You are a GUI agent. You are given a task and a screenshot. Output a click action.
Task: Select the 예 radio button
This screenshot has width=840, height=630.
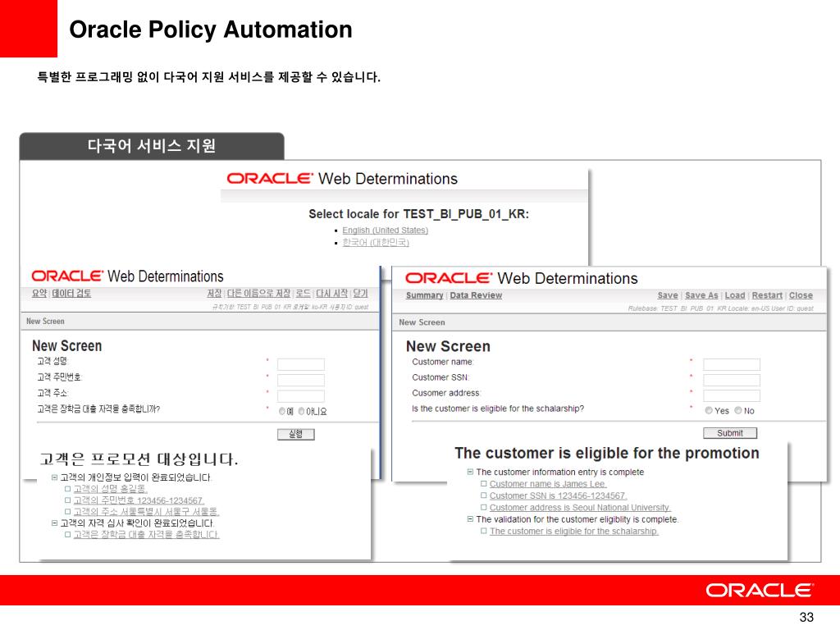(x=282, y=412)
